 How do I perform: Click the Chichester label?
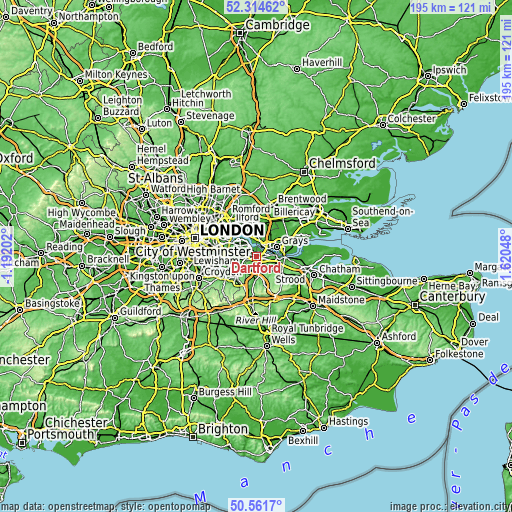76,423
